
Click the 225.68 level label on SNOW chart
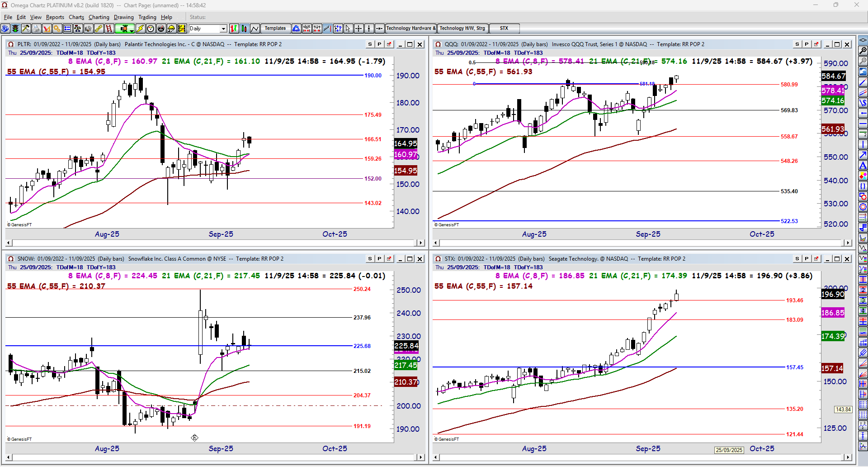362,346
